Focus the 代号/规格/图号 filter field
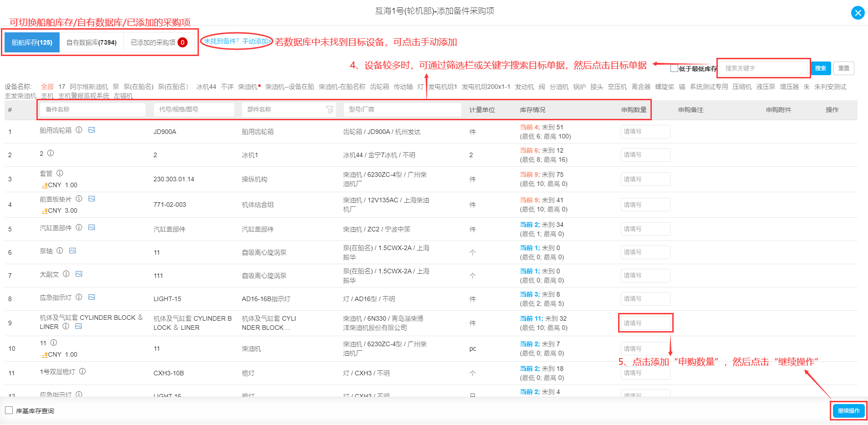Viewport: 868px width, 425px height. point(194,109)
